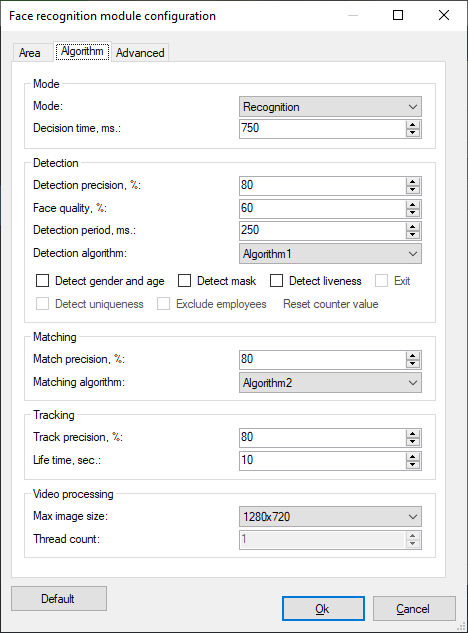Image resolution: width=468 pixels, height=633 pixels.
Task: Toggle the Detect liveness checkbox
Action: click(x=277, y=281)
